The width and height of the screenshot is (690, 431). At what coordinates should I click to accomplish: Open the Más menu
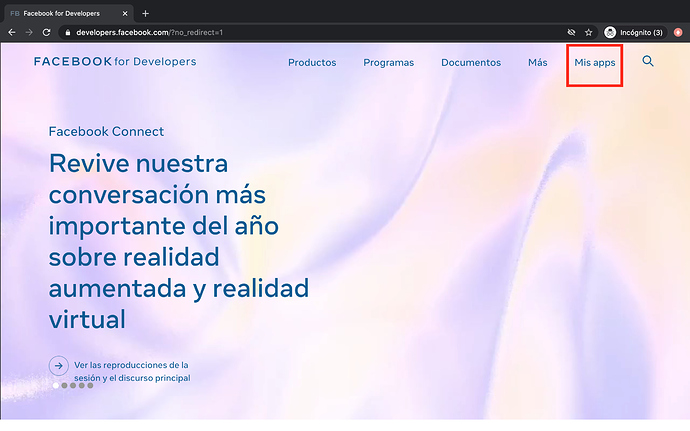click(x=538, y=63)
